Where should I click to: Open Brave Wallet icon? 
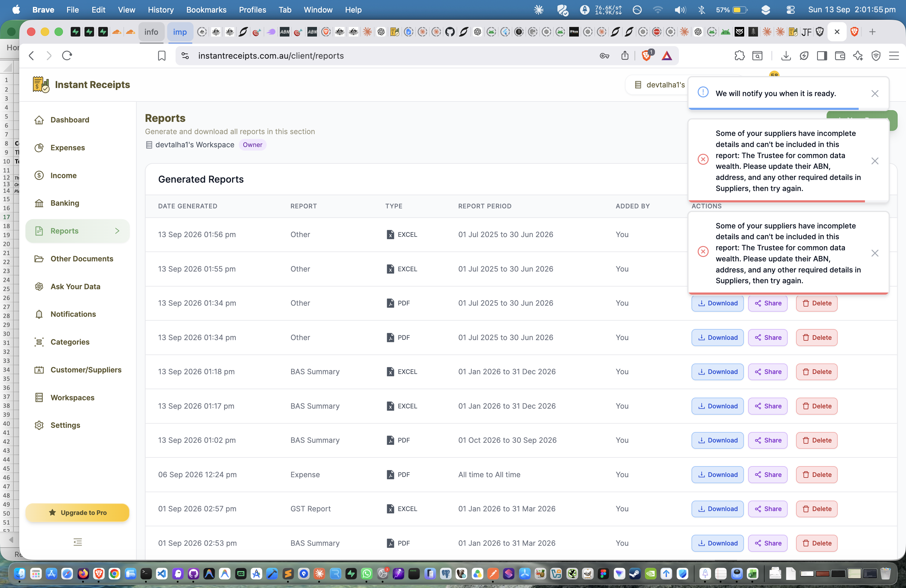pos(840,56)
